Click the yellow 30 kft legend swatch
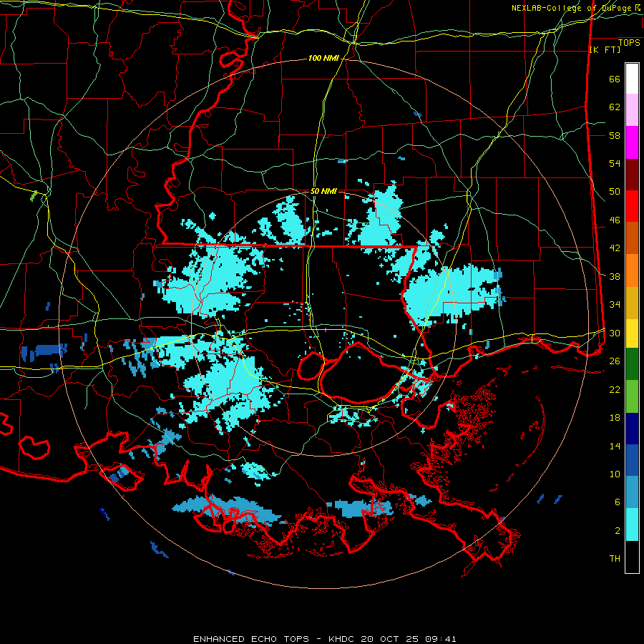Viewport: 644px width, 644px height. point(632,333)
